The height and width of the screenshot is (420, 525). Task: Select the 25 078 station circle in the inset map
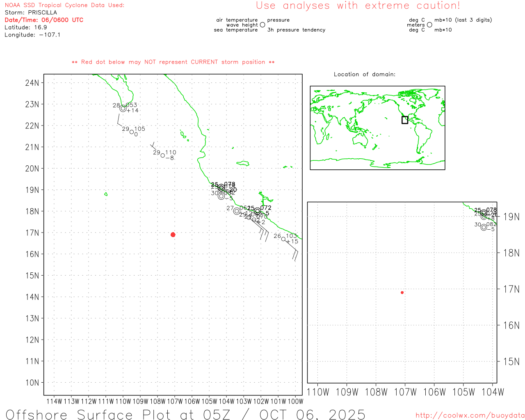click(484, 213)
